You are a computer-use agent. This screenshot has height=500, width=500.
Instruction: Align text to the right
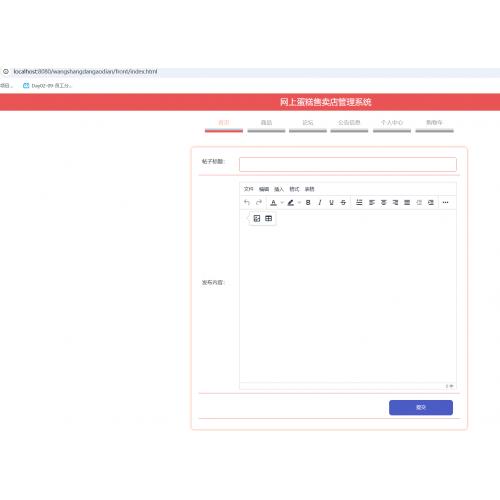[395, 202]
